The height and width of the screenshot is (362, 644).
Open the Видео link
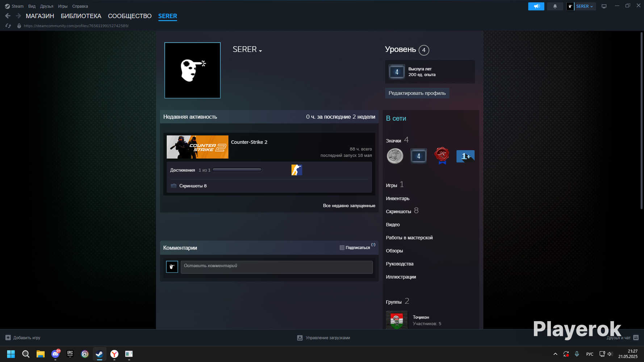click(x=393, y=224)
